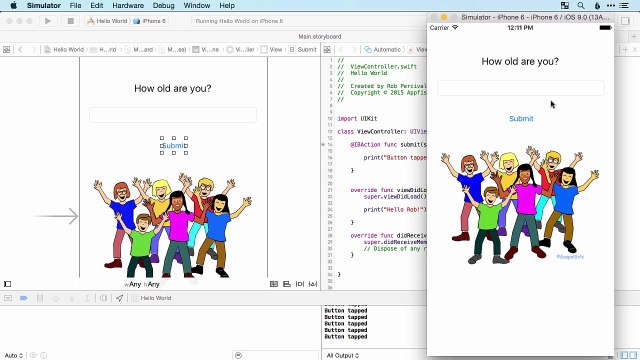
Task: Select the 'How old are you?' storyboard label
Action: (173, 88)
